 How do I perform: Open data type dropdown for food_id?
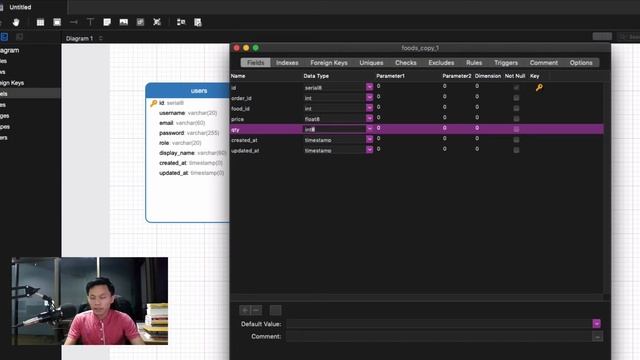369,108
